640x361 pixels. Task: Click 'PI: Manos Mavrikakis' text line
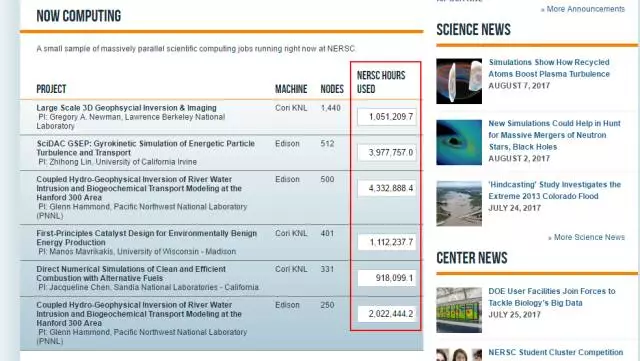tap(137, 252)
